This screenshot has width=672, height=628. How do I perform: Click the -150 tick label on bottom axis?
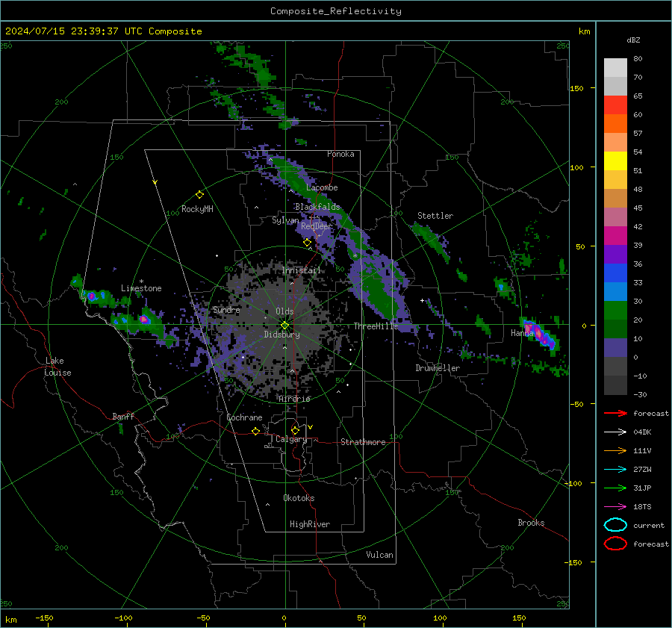44,618
